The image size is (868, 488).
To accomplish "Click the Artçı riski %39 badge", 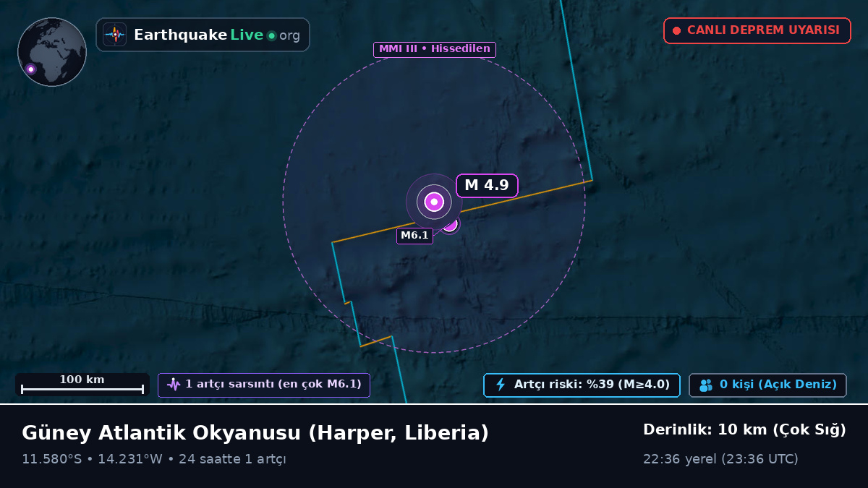I will click(x=582, y=385).
